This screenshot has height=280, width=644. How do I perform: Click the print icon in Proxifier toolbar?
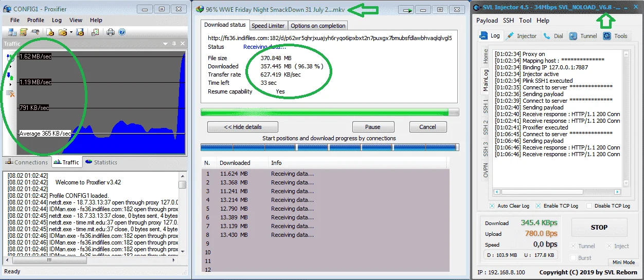pos(111,32)
